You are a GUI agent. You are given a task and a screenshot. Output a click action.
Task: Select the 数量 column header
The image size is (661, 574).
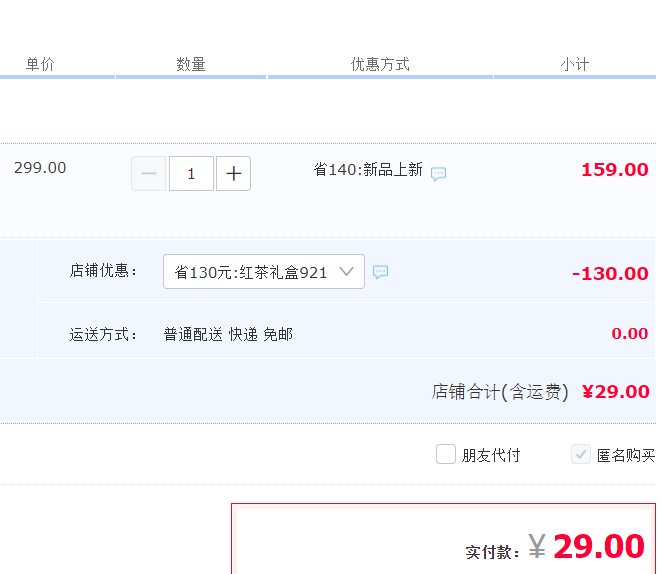pos(191,64)
